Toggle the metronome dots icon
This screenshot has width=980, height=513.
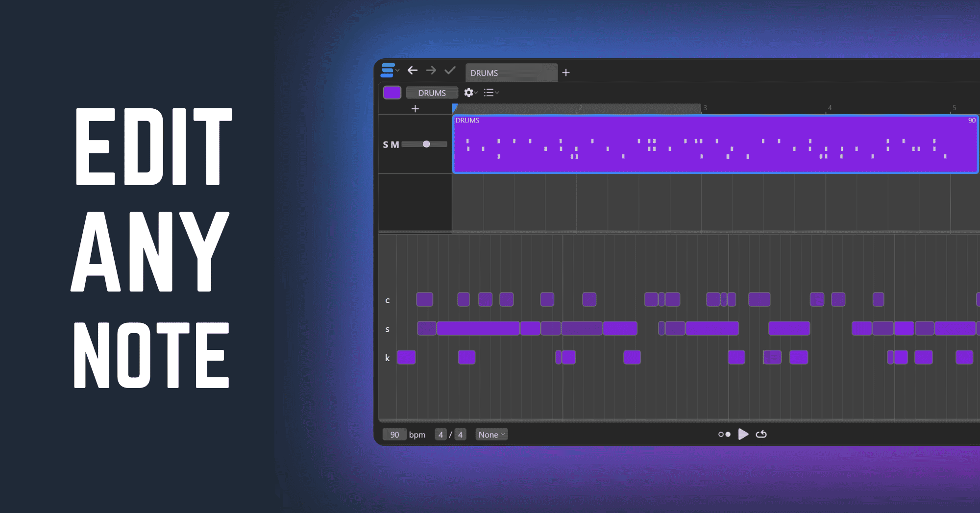724,434
